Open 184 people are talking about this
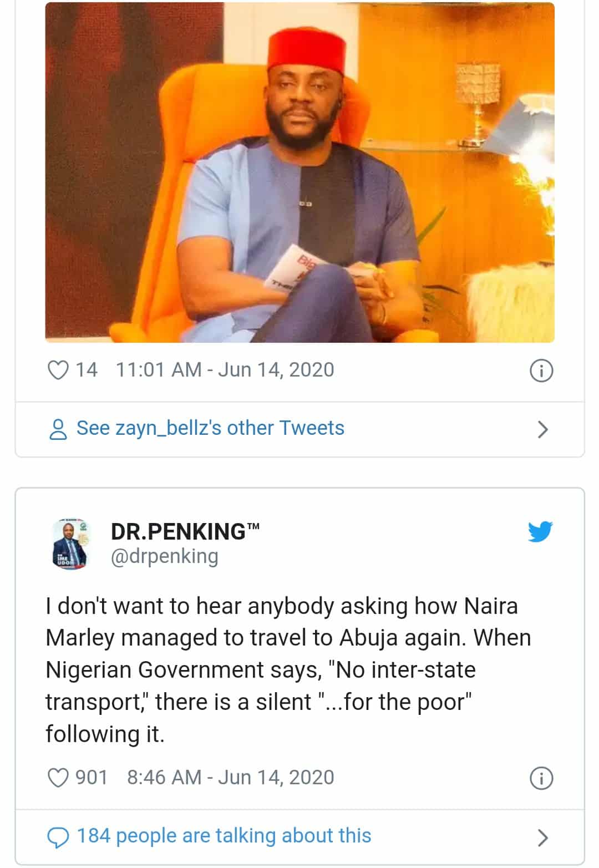Image resolution: width=599 pixels, height=868 pixels. (x=224, y=836)
